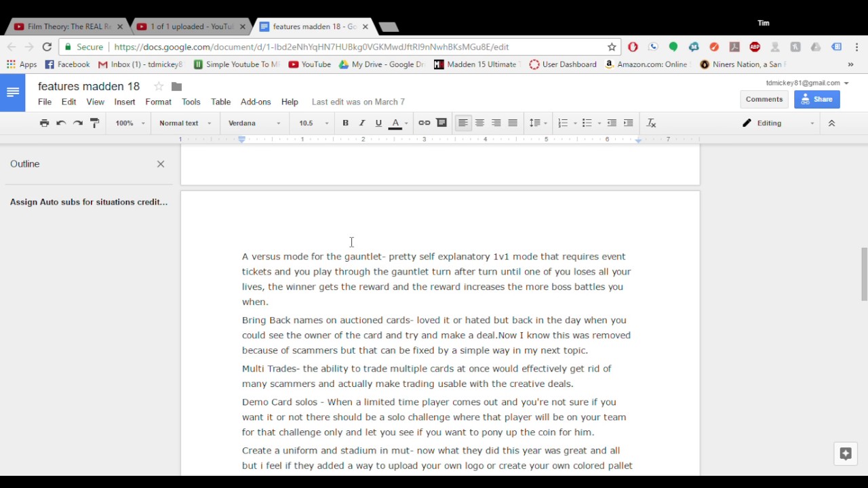This screenshot has height=488, width=868.
Task: Click the document title features madden 18
Action: tap(89, 86)
